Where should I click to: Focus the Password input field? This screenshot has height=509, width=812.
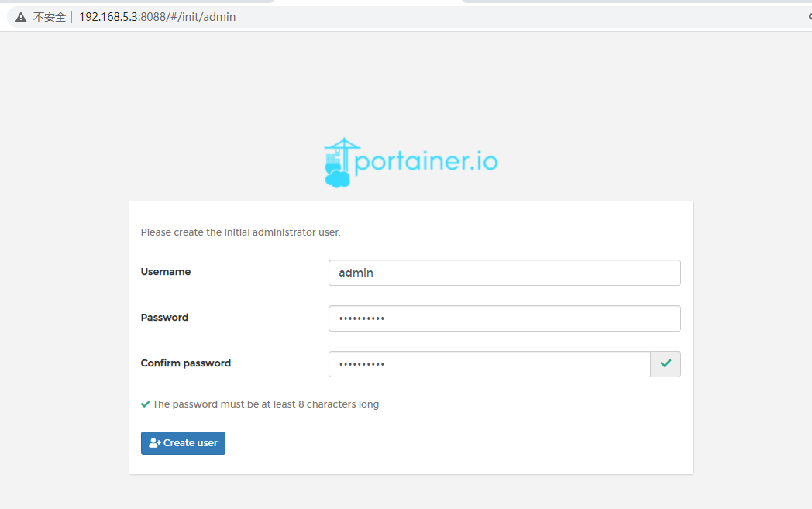click(x=504, y=318)
